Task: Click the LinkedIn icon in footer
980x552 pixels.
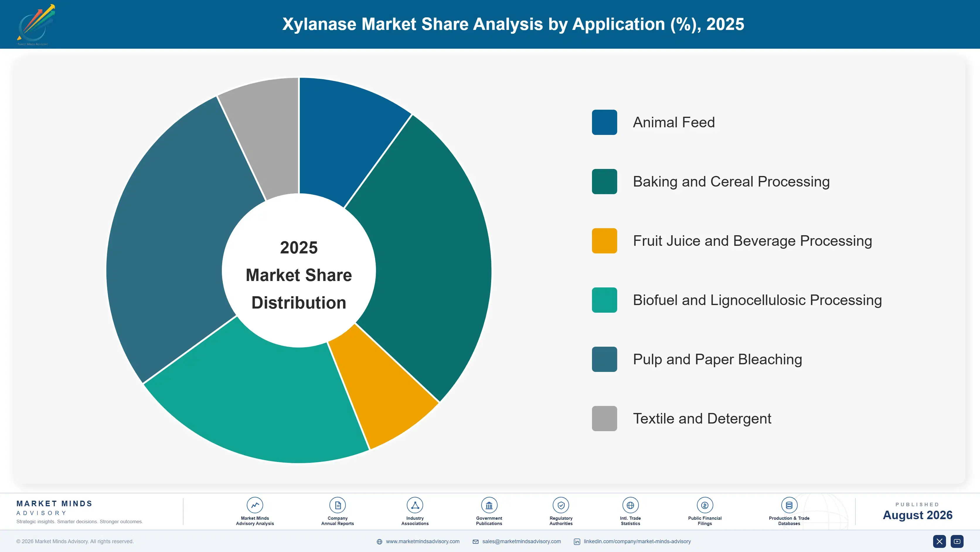Action: pos(577,542)
